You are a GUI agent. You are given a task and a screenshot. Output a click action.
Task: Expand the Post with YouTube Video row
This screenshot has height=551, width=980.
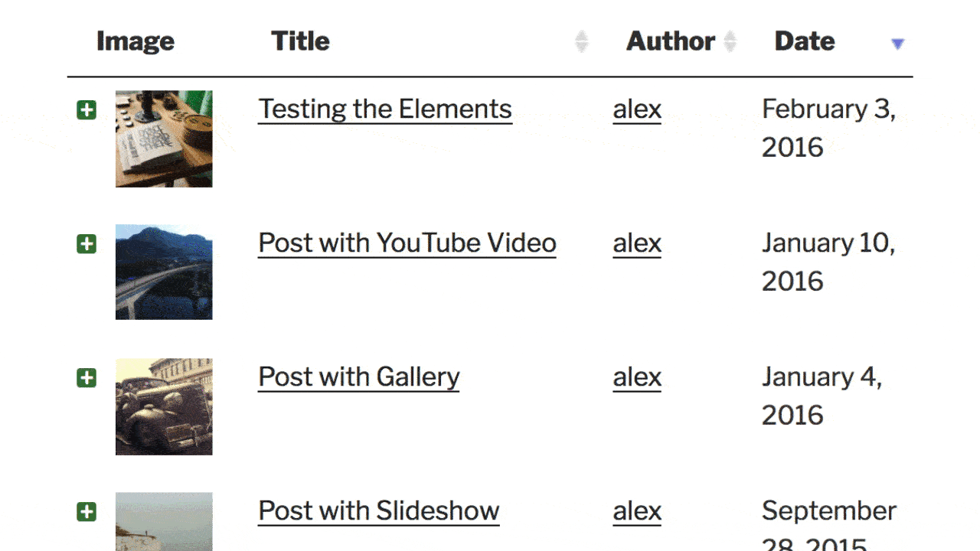87,244
